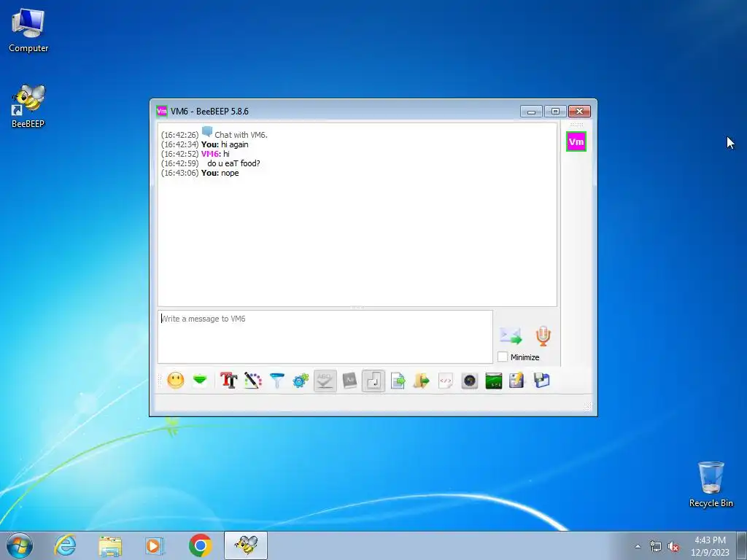Minimize the BeeBEEP window from title bar
This screenshot has width=747, height=560.
[531, 111]
